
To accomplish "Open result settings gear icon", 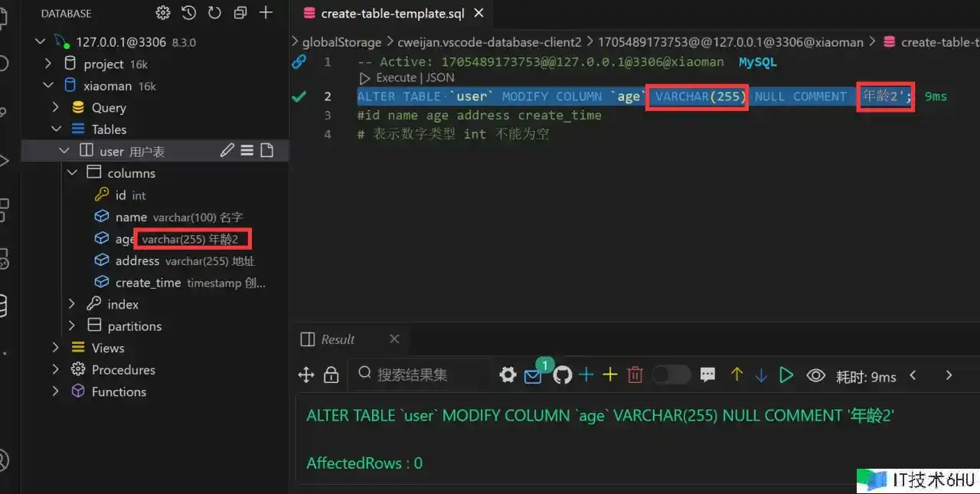I will coord(508,375).
